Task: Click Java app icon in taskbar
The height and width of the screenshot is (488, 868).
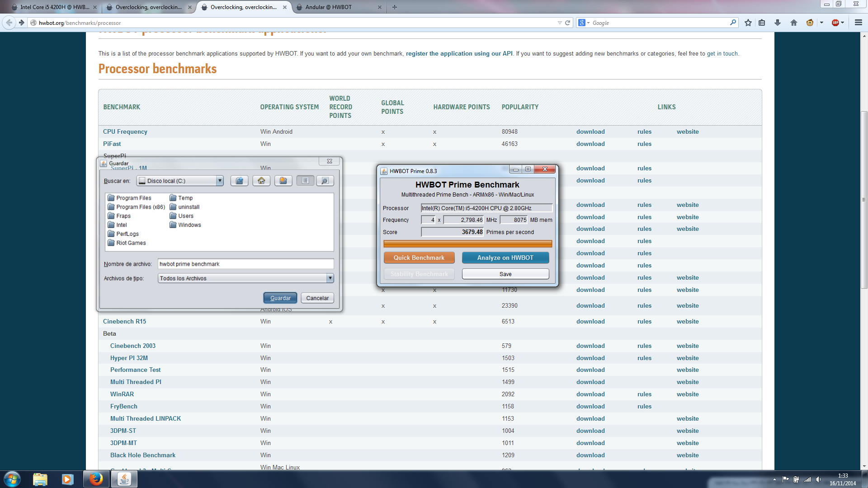Action: pyautogui.click(x=124, y=479)
